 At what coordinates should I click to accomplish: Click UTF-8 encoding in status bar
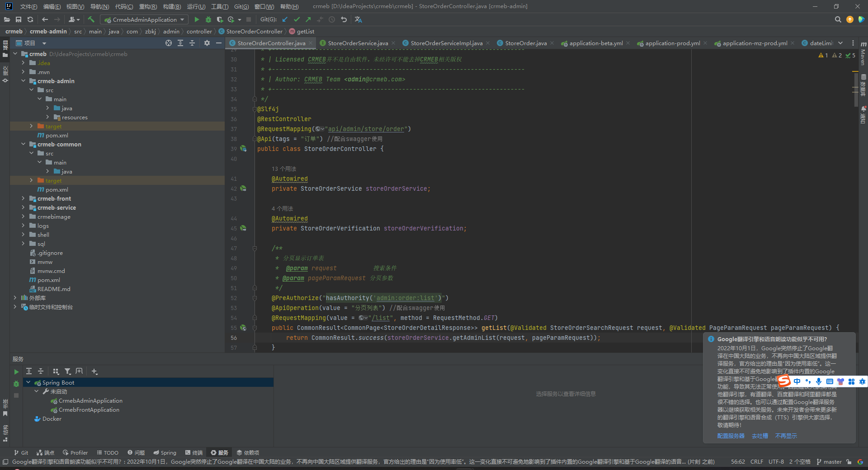pyautogui.click(x=776, y=461)
